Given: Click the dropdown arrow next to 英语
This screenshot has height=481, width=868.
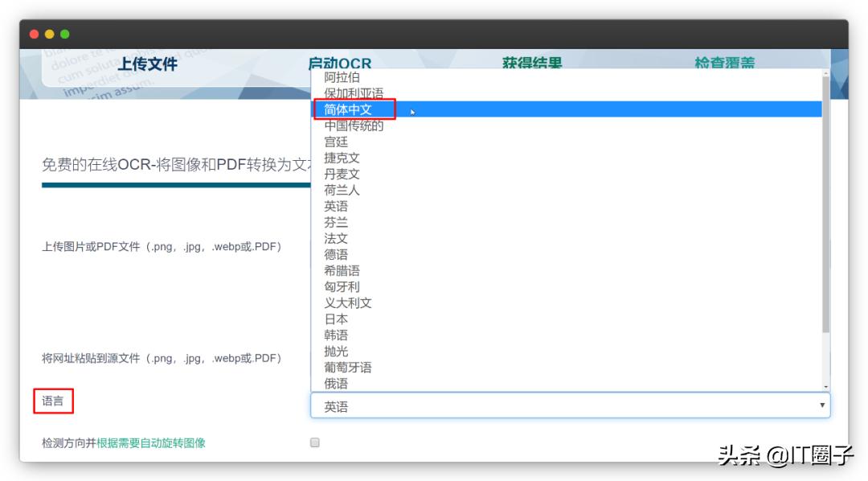Looking at the screenshot, I should point(823,405).
